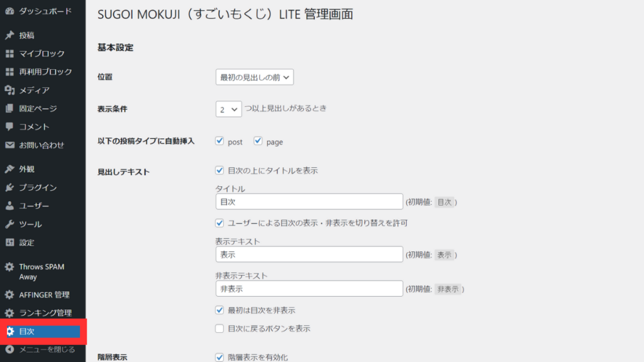Enable 目次に戻るボタンを表示 checkbox
Screen dimensions: 644x362
pos(219,328)
